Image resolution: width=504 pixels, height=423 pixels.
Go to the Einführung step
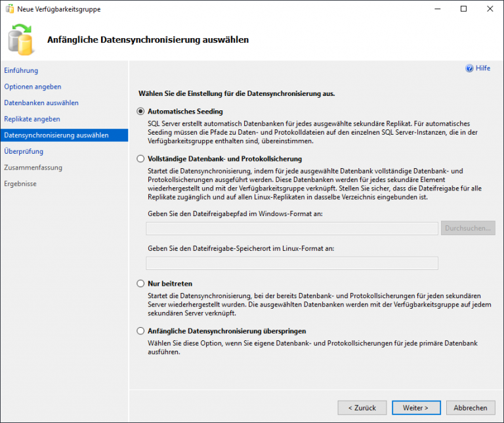[21, 70]
